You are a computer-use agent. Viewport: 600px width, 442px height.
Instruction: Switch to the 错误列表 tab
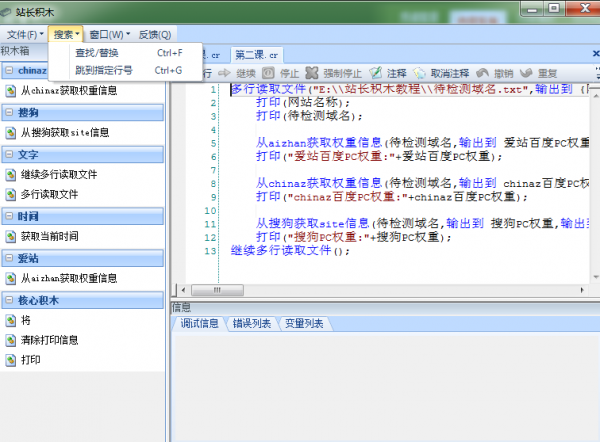pyautogui.click(x=252, y=323)
